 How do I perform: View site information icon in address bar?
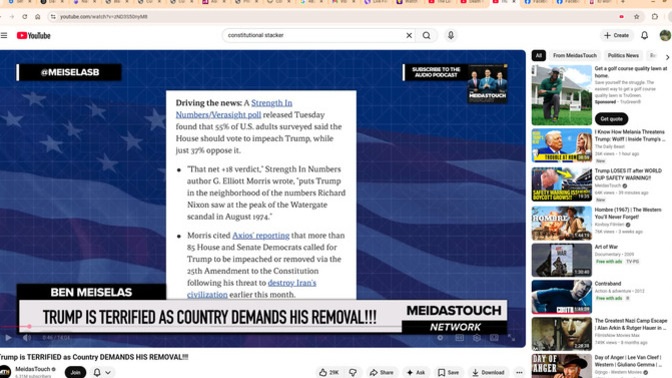coord(53,17)
